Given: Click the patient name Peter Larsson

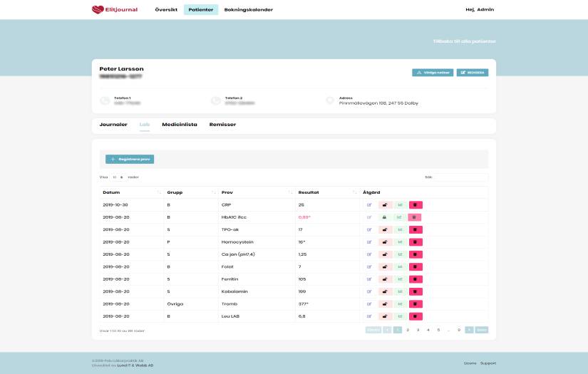Looking at the screenshot, I should pos(121,69).
